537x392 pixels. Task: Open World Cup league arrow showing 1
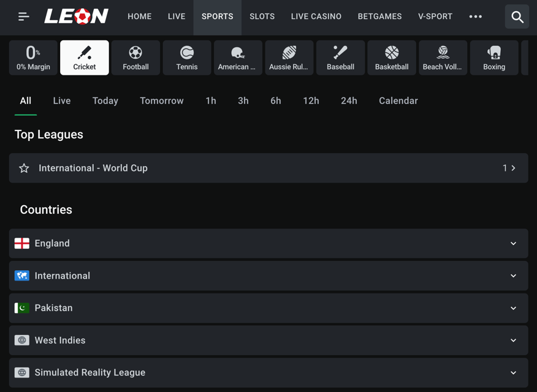coord(509,168)
